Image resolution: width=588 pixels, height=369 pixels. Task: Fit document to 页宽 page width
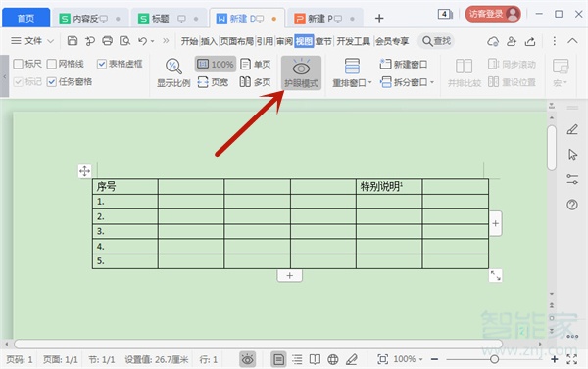213,81
